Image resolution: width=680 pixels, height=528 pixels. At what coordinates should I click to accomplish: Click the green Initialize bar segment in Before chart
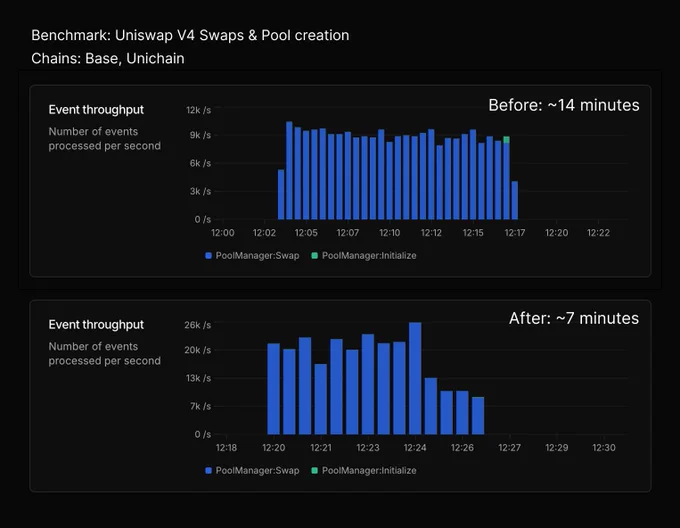(506, 140)
